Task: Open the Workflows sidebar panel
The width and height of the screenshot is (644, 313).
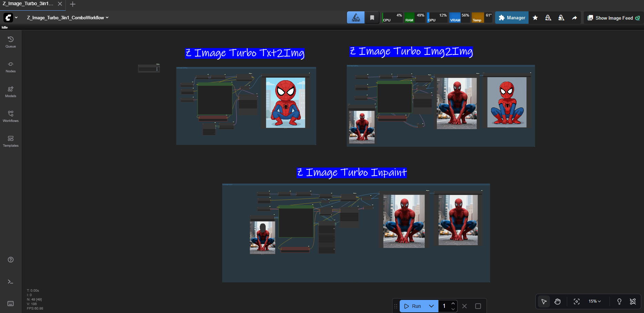Action: 11,116
